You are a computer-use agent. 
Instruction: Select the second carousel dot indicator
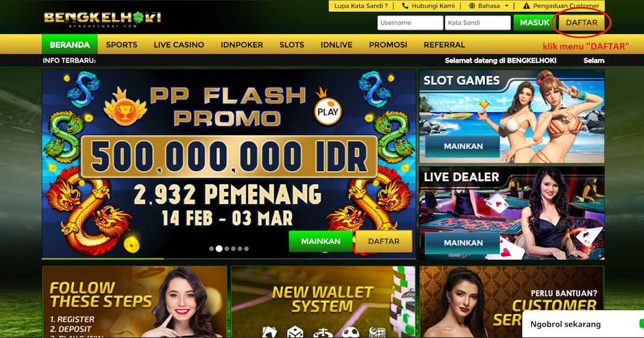[x=219, y=248]
